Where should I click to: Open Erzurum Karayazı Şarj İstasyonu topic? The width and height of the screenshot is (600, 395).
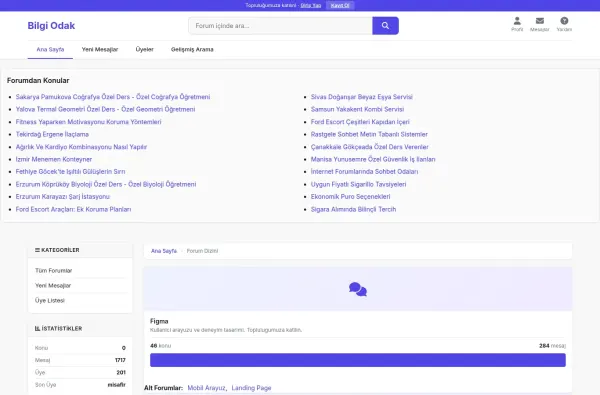[x=63, y=196]
